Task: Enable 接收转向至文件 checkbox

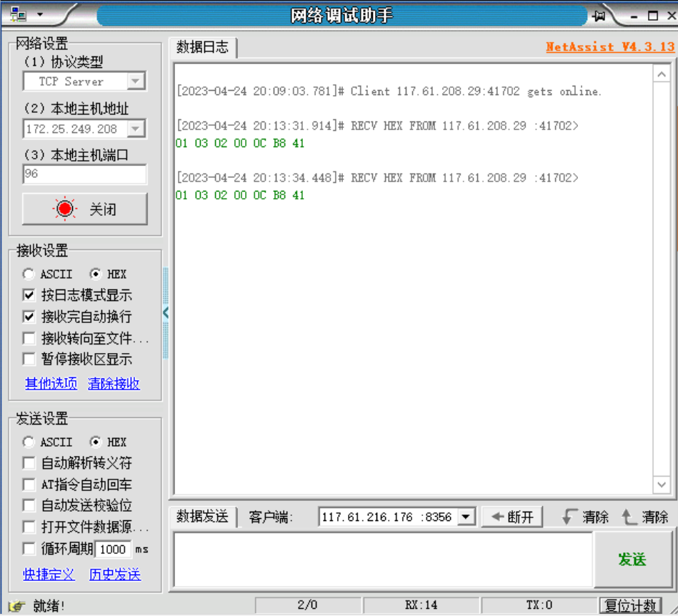Action: click(29, 338)
